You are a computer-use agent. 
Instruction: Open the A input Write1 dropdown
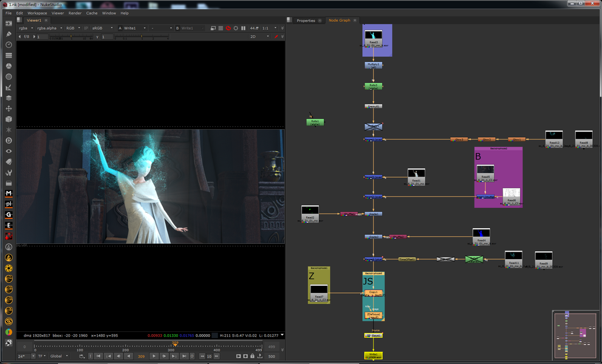135,28
